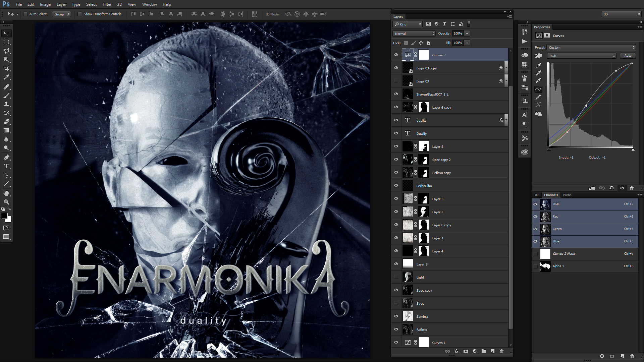Select the Alpha 1 channel
The width and height of the screenshot is (644, 362).
[x=558, y=266]
